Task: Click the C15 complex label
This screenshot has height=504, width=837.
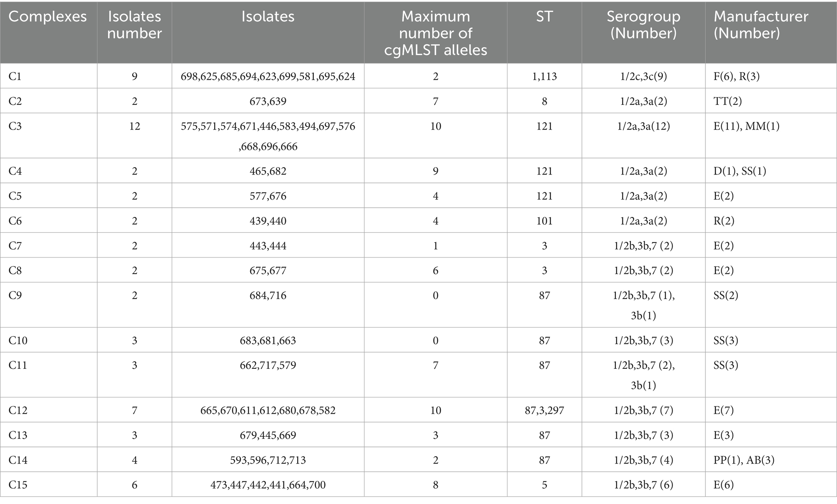Action: pos(18,485)
